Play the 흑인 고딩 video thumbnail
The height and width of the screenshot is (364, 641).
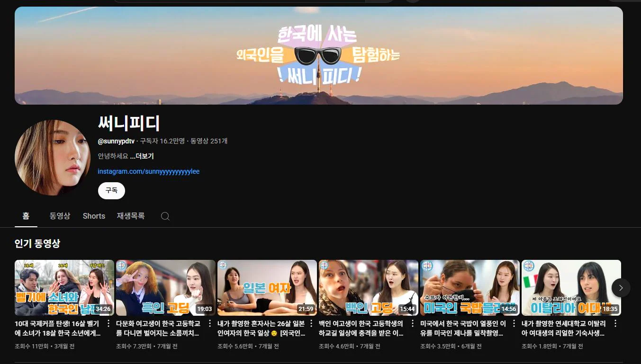click(165, 287)
